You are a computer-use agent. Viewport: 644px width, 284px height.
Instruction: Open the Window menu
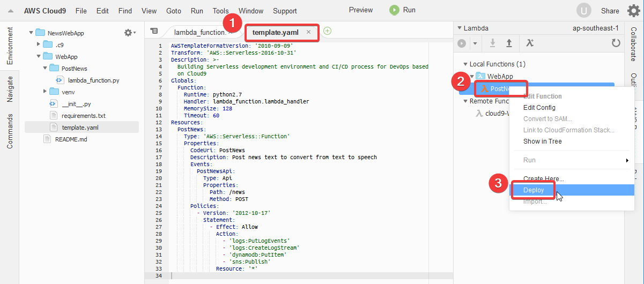click(251, 11)
